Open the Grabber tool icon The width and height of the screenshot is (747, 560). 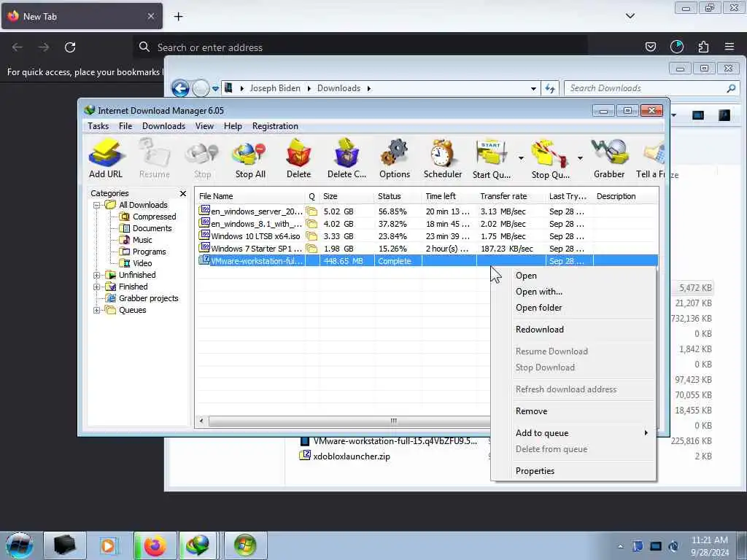(x=609, y=158)
